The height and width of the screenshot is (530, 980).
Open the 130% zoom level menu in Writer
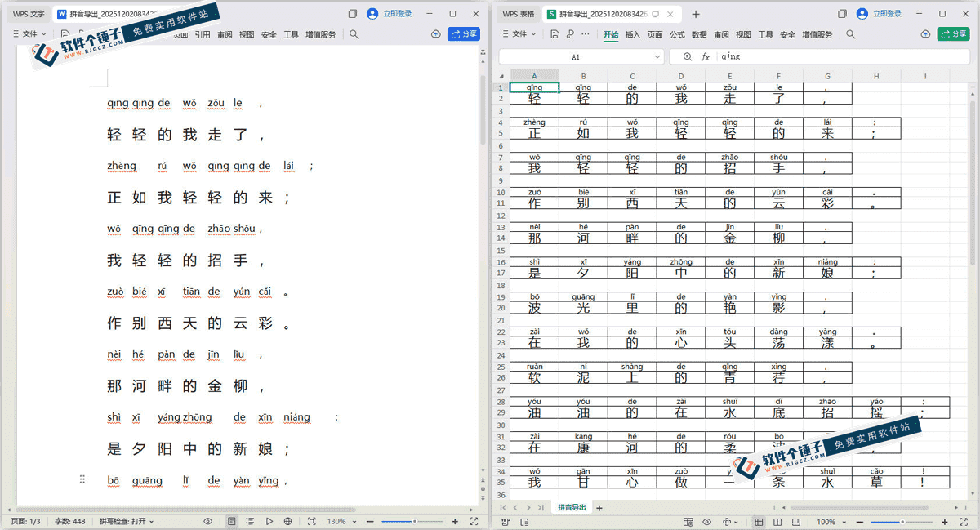click(340, 521)
